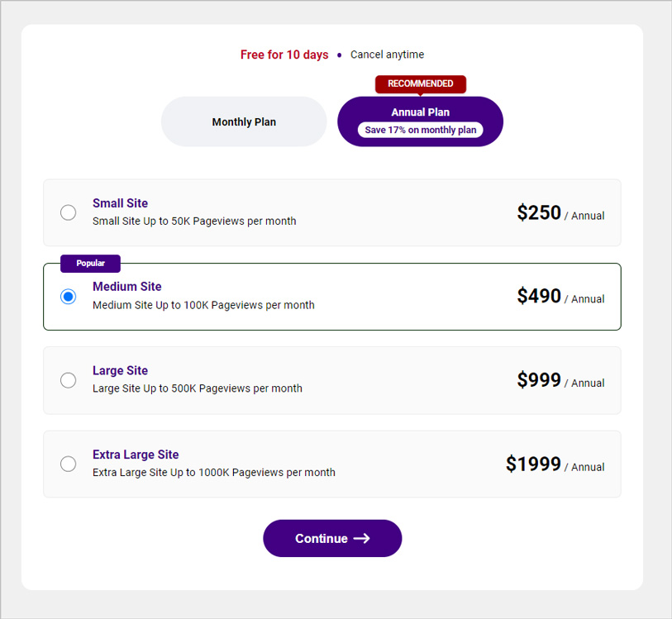Choose the Extra Large Site plan option
The width and height of the screenshot is (672, 619).
(69, 464)
